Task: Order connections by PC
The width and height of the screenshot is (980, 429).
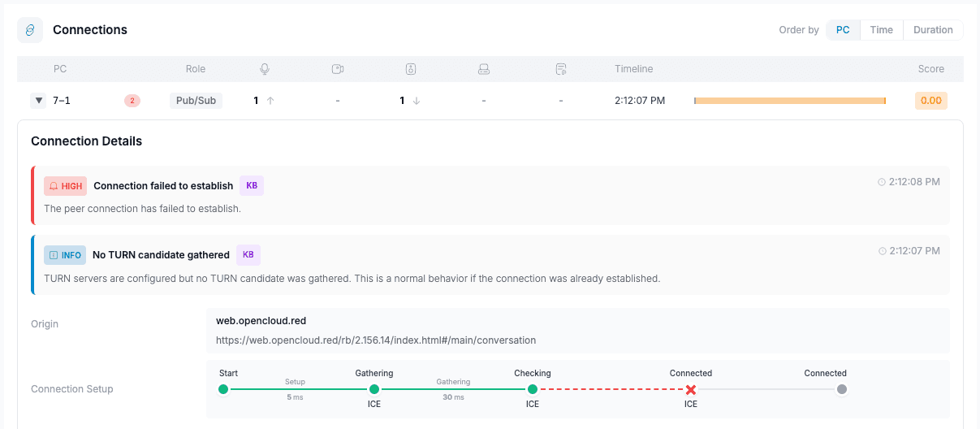Action: click(x=843, y=30)
